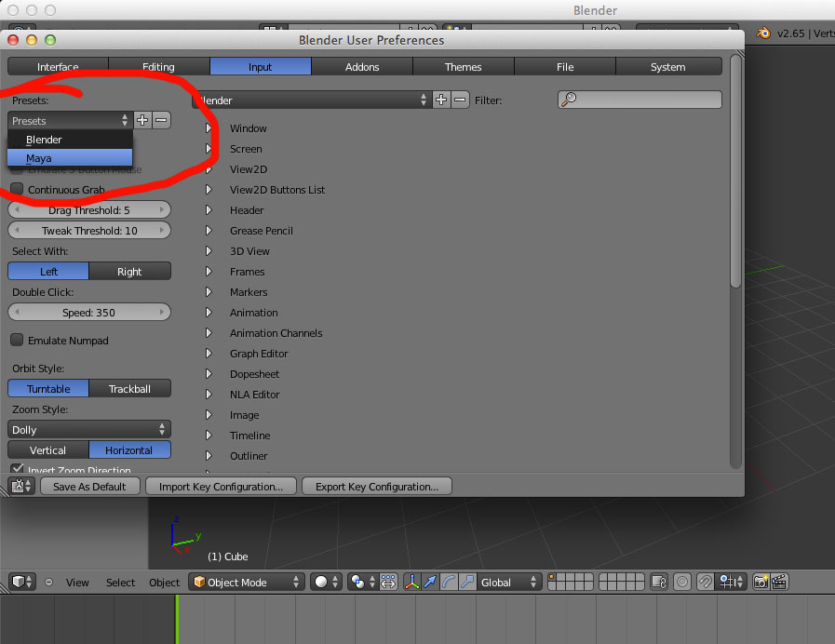Click the first layer button block

click(x=571, y=582)
